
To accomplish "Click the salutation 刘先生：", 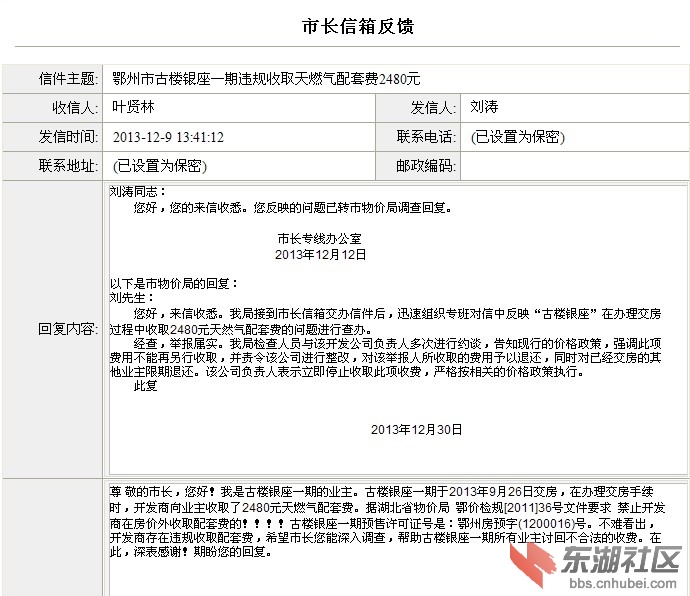I will click(132, 298).
